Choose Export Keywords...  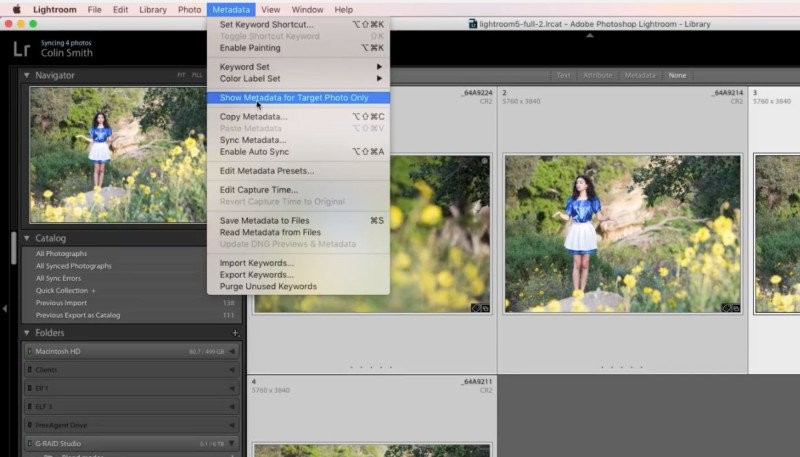[298, 274]
